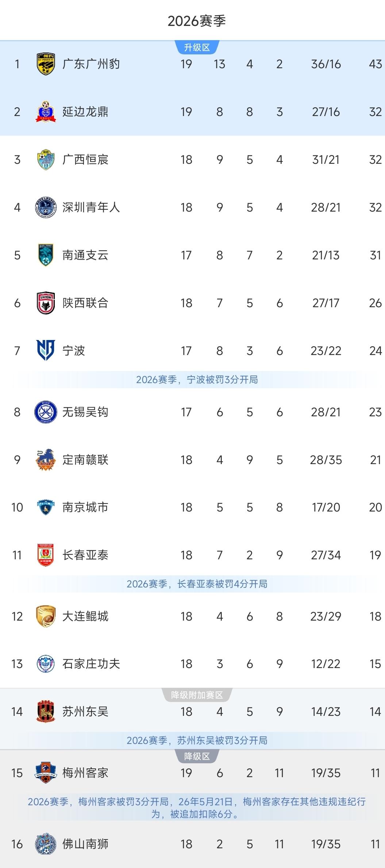Tap the 降级附加赛区 playoff zone label
This screenshot has height=868, width=385.
[197, 695]
